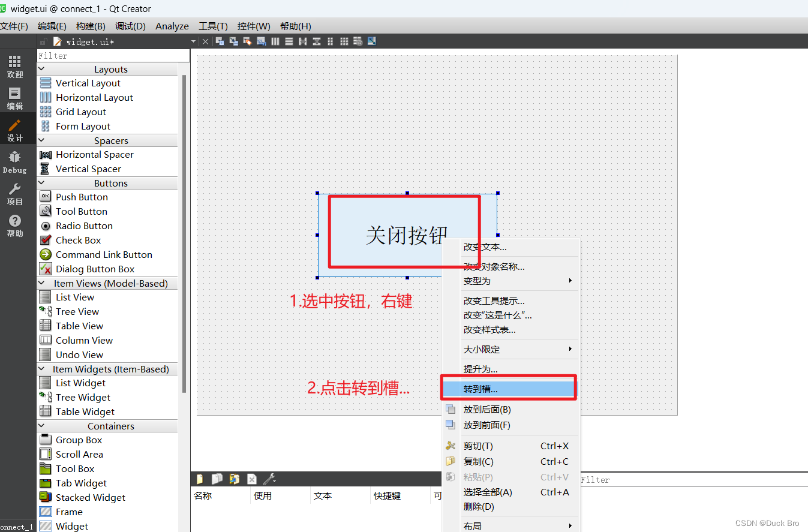
Task: Click the Edit Buddies toolbar icon
Action: tap(247, 41)
